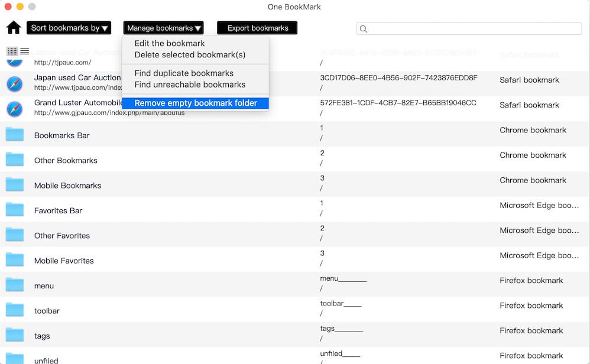Screen dimensions: 590x364
Task: Open the Manage bookmarks dropdown
Action: (163, 28)
